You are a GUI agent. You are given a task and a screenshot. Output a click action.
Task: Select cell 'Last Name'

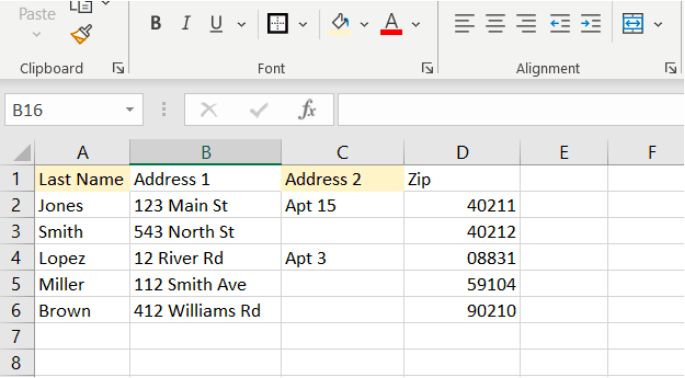[x=82, y=179]
